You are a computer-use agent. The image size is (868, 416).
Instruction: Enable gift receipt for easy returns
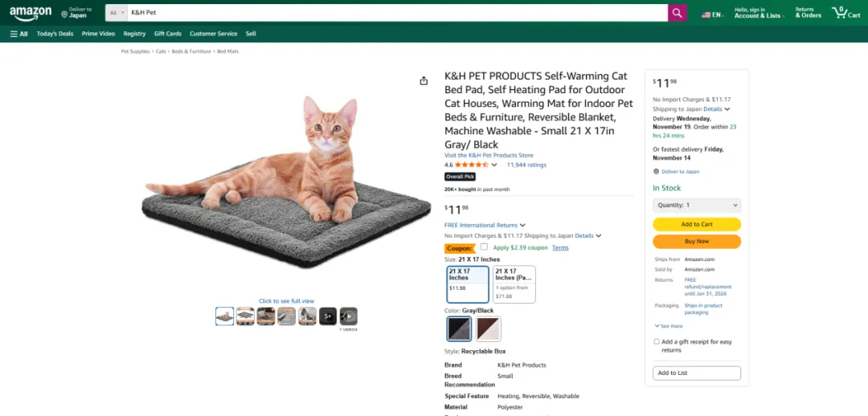(x=657, y=341)
